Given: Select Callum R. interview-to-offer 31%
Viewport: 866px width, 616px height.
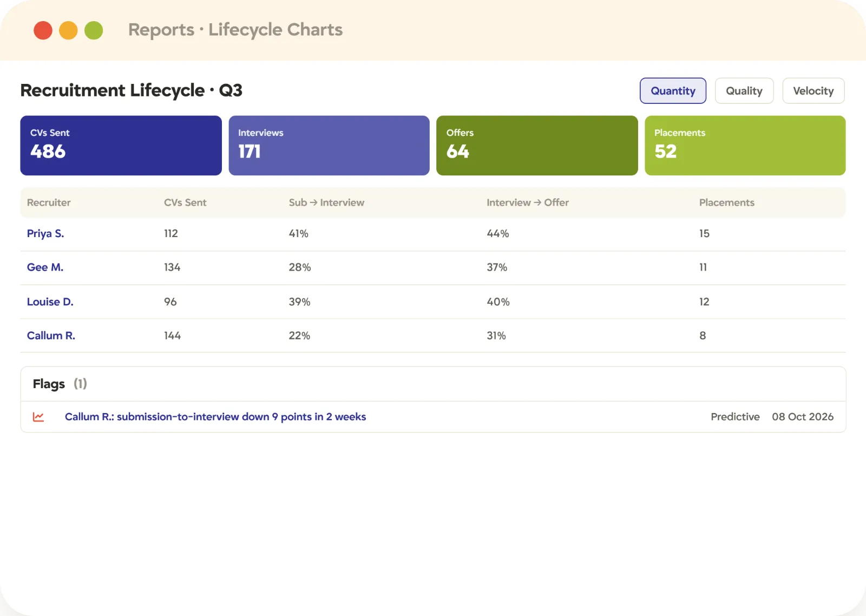Looking at the screenshot, I should [496, 336].
